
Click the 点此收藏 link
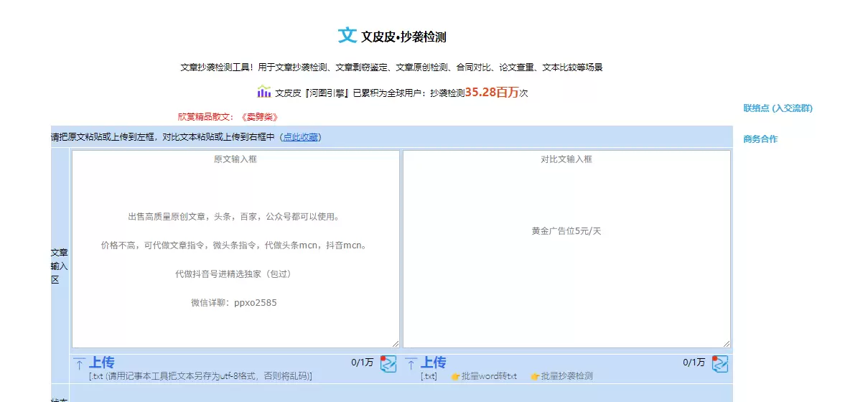click(301, 137)
